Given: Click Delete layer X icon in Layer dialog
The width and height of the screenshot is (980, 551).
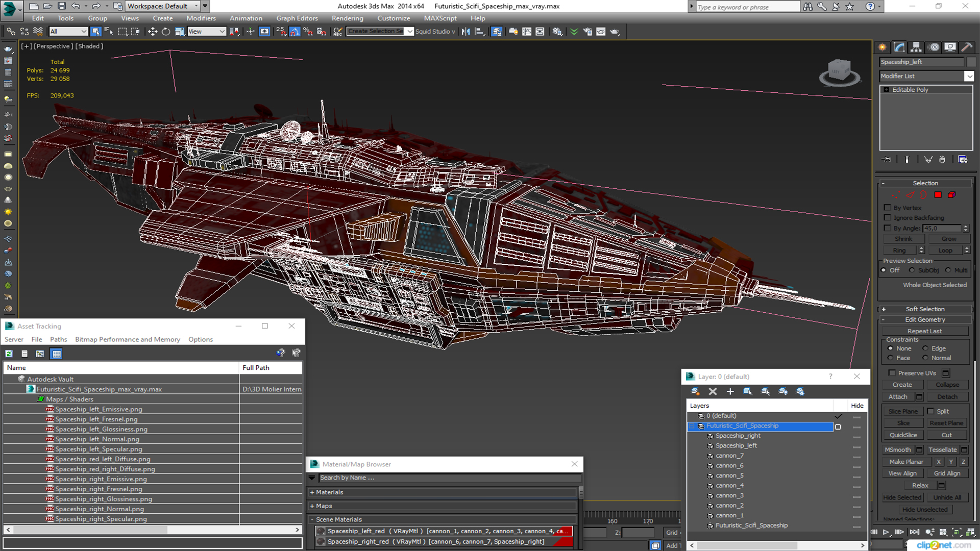Looking at the screenshot, I should tap(713, 391).
